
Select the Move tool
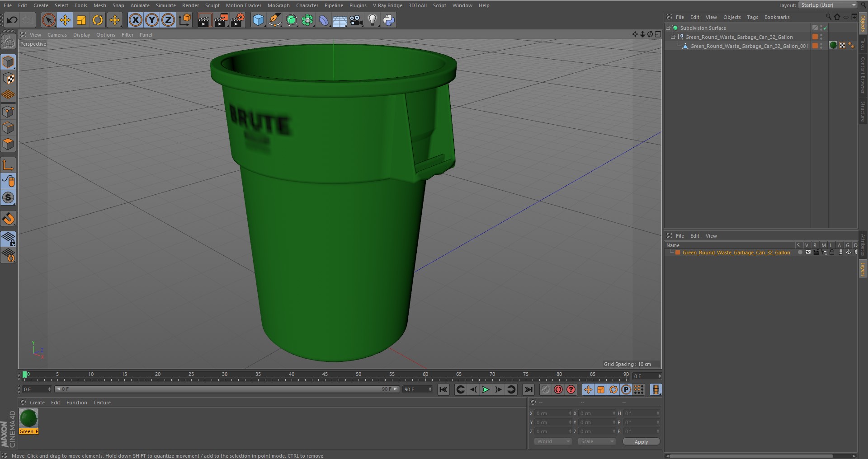point(65,20)
